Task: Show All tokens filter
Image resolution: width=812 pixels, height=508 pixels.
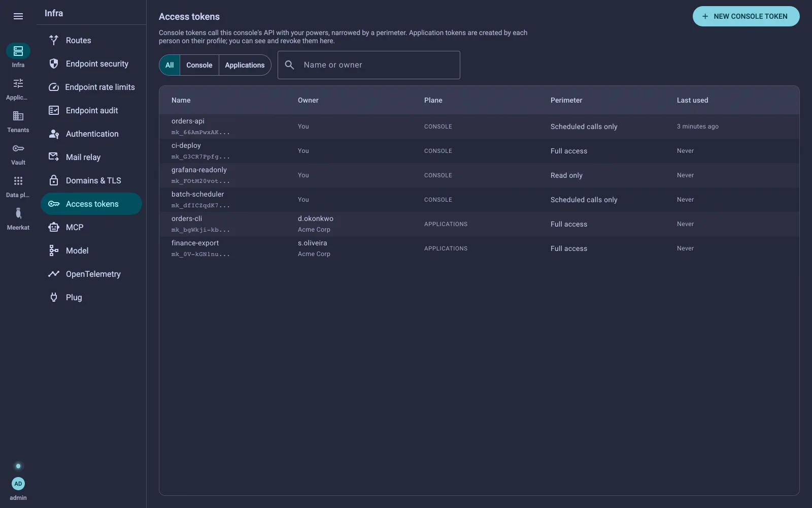Action: pos(170,65)
